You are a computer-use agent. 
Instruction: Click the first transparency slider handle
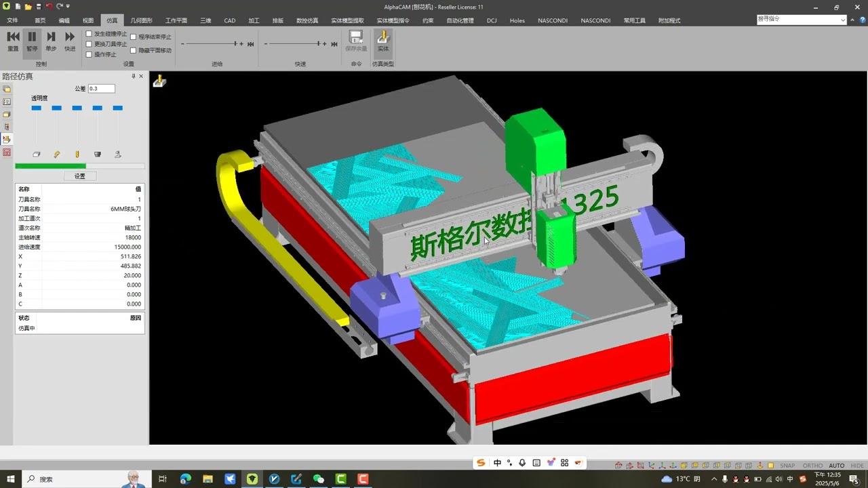(x=37, y=108)
